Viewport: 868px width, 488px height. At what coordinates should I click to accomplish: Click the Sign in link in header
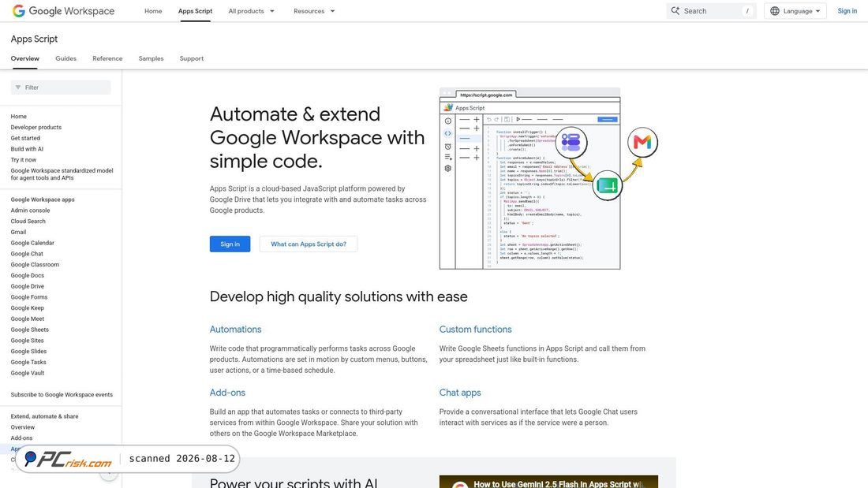point(847,11)
